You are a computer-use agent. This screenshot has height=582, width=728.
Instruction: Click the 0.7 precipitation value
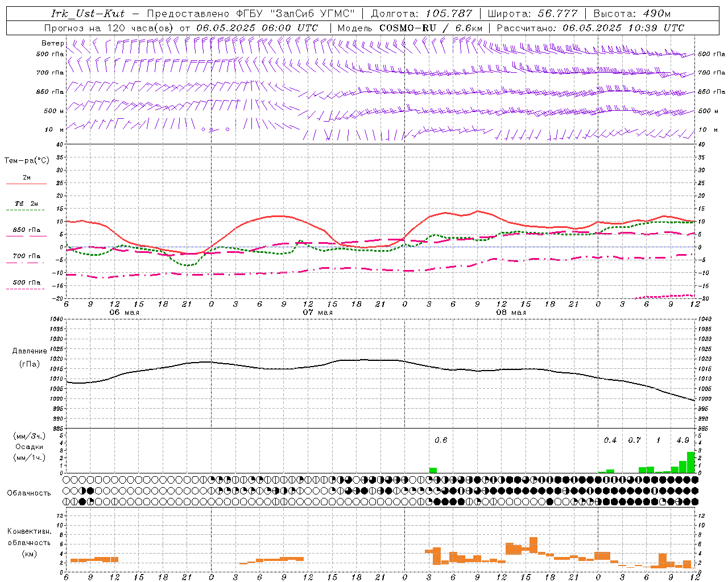point(634,440)
